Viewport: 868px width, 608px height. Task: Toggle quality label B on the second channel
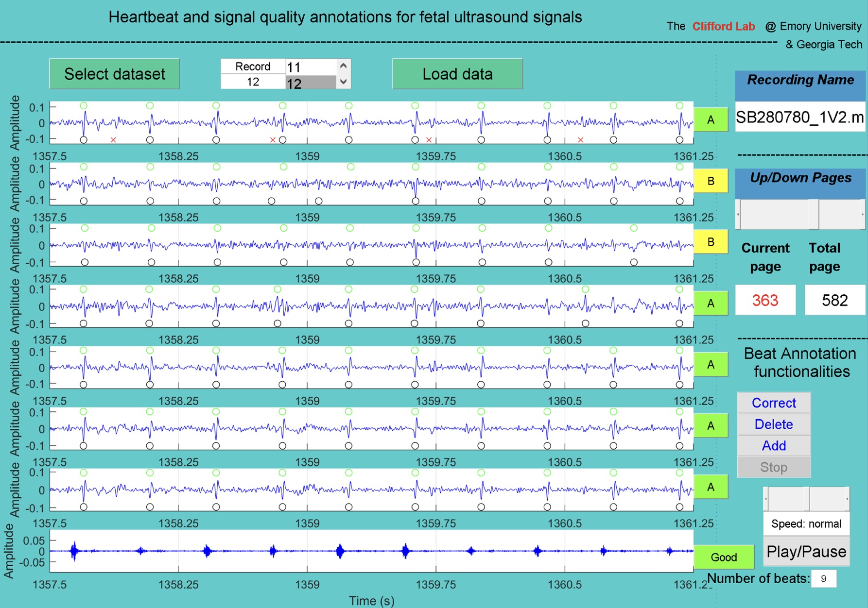pyautogui.click(x=710, y=181)
